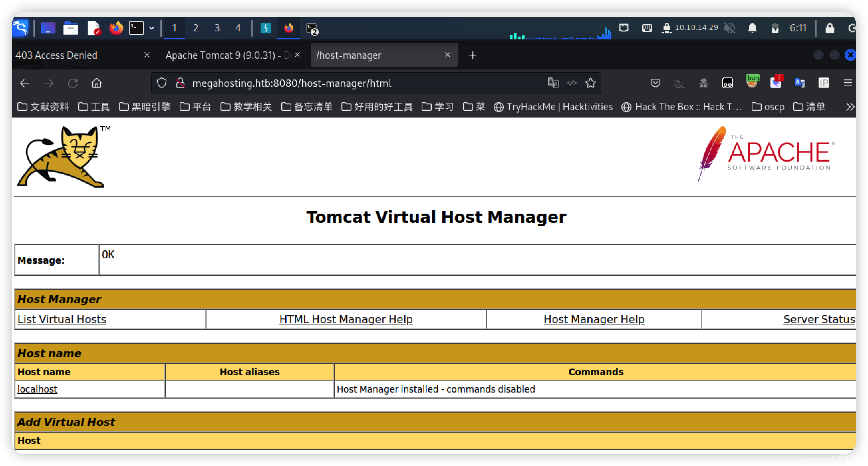Open the Server Status link
Image resolution: width=868 pixels, height=466 pixels.
(819, 319)
